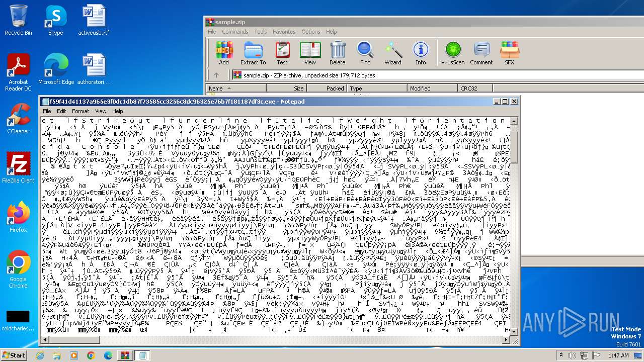The width and height of the screenshot is (644, 362).
Task: Open the Wizard tool in WinRAR
Action: pyautogui.click(x=393, y=53)
